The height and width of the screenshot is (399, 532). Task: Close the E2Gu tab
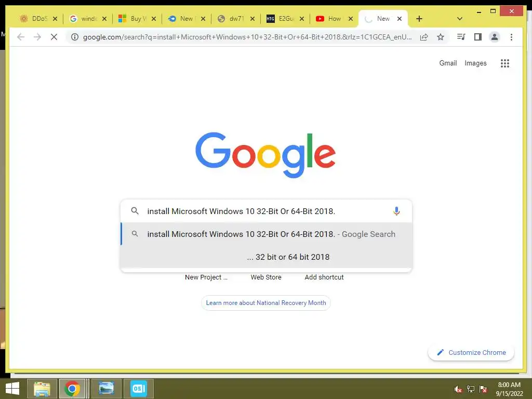302,19
